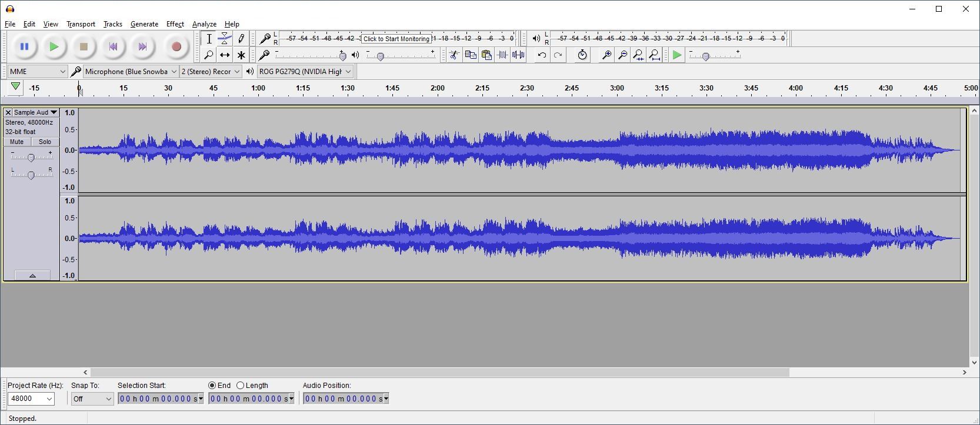Open the Analyze menu

coord(204,24)
